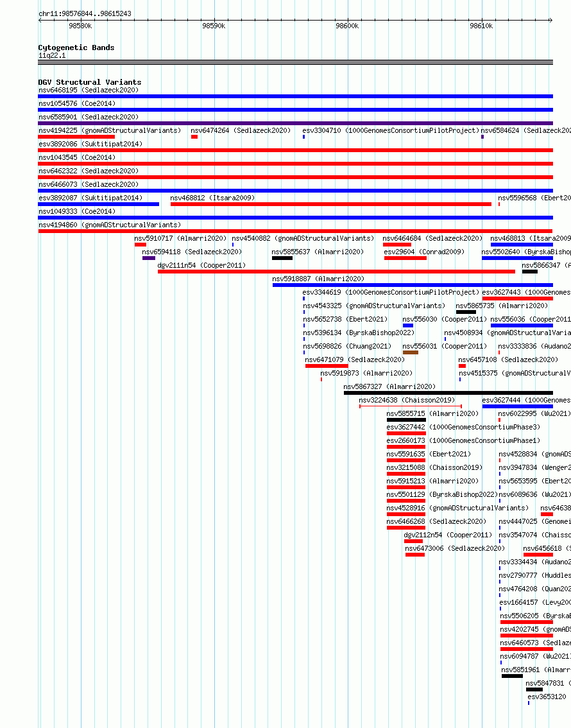This screenshot has height=728, width=571.
Task: Click the brown bar under nsv556031
Action: tap(411, 352)
